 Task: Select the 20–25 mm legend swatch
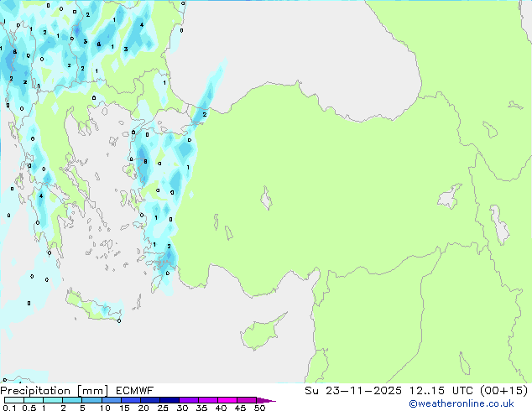coord(149,400)
